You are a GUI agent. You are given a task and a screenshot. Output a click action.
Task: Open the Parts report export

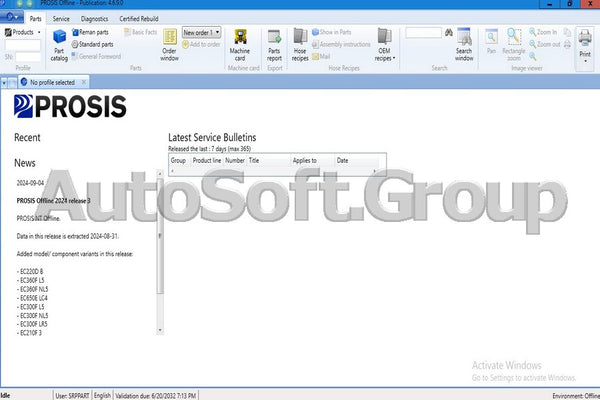[x=274, y=45]
